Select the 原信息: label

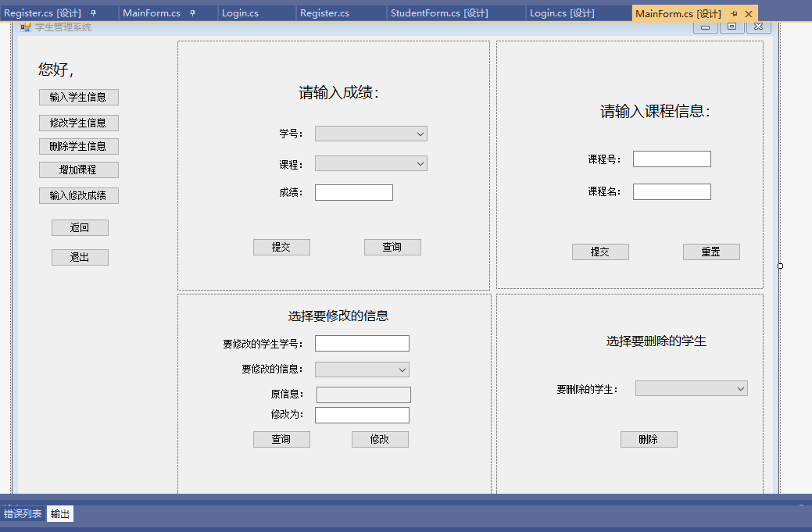288,395
